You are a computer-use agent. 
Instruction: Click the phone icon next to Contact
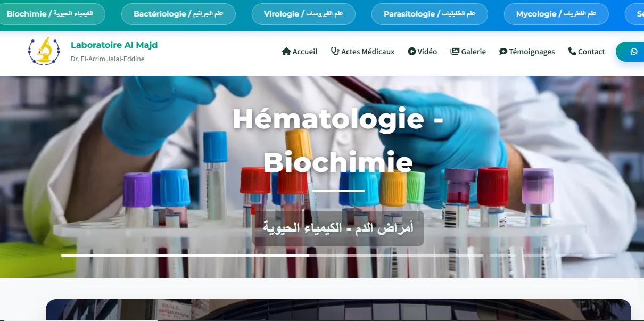pyautogui.click(x=572, y=52)
